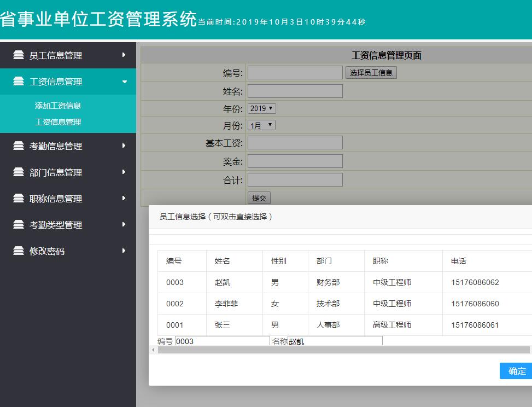The image size is (532, 407).
Task: Click the stack icon beside 职称信息管理
Action: coord(19,198)
